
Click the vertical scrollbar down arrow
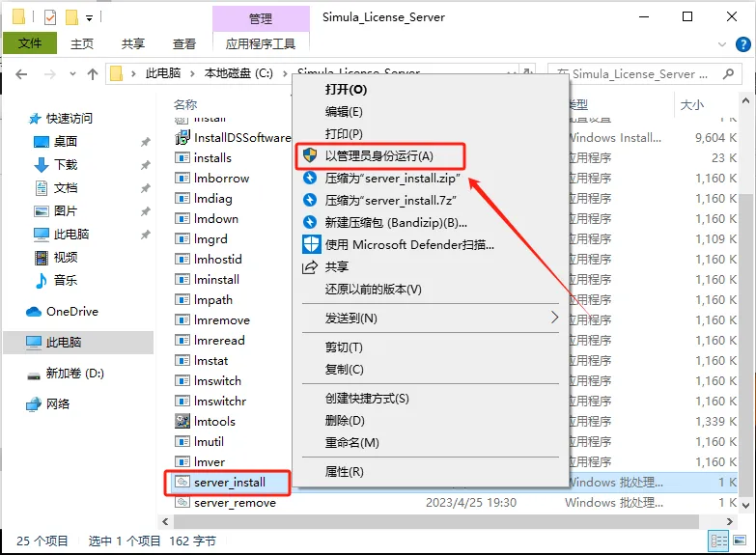[x=745, y=505]
